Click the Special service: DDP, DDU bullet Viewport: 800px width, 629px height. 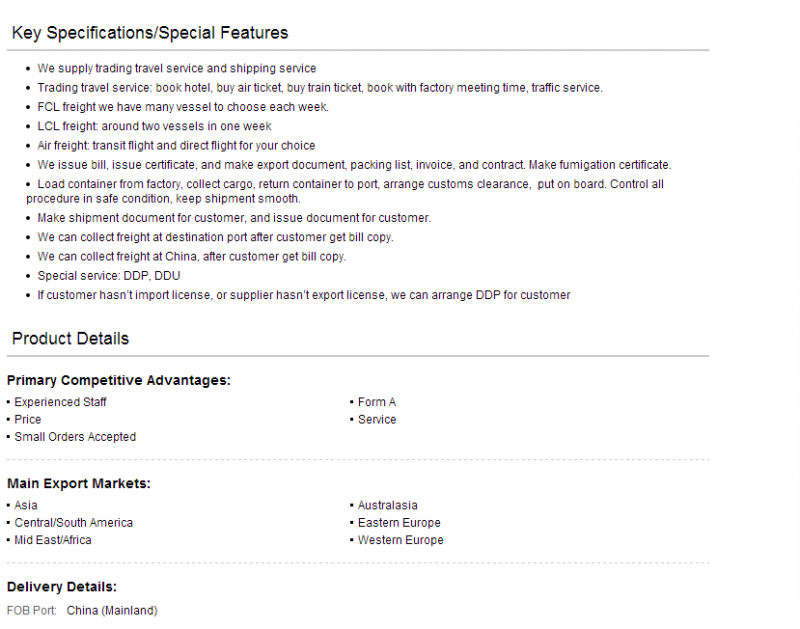point(109,276)
